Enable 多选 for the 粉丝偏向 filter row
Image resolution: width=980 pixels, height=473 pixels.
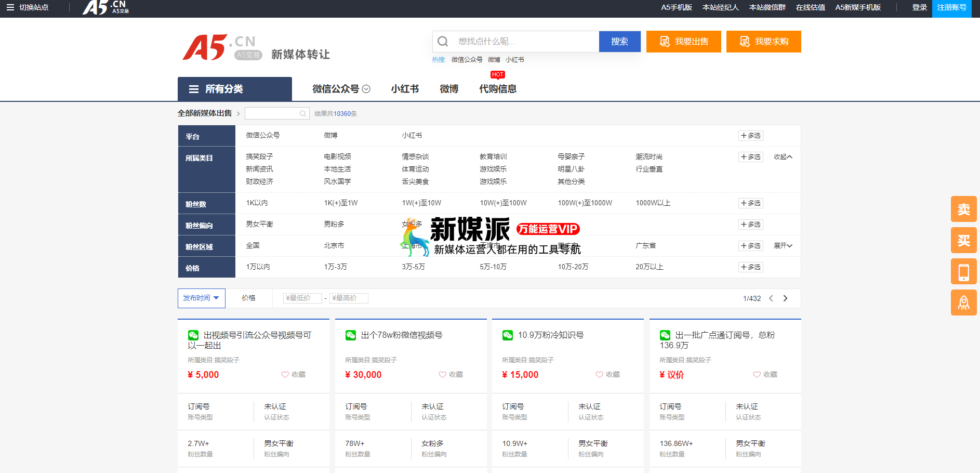751,225
